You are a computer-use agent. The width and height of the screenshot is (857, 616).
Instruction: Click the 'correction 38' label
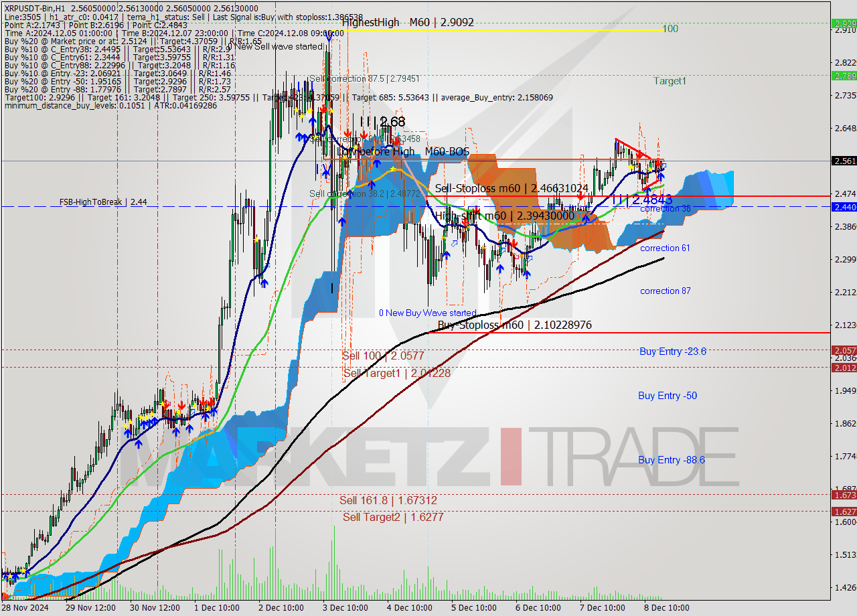(x=666, y=209)
